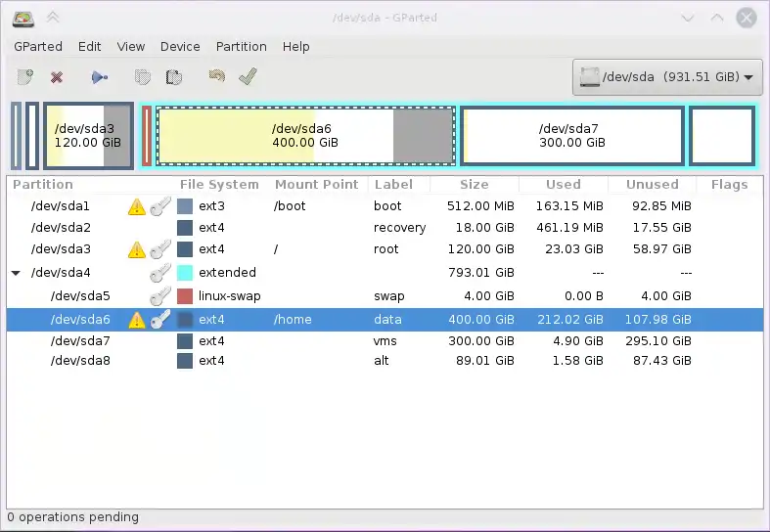770x532 pixels.
Task: Open the Edit menu
Action: 89,47
